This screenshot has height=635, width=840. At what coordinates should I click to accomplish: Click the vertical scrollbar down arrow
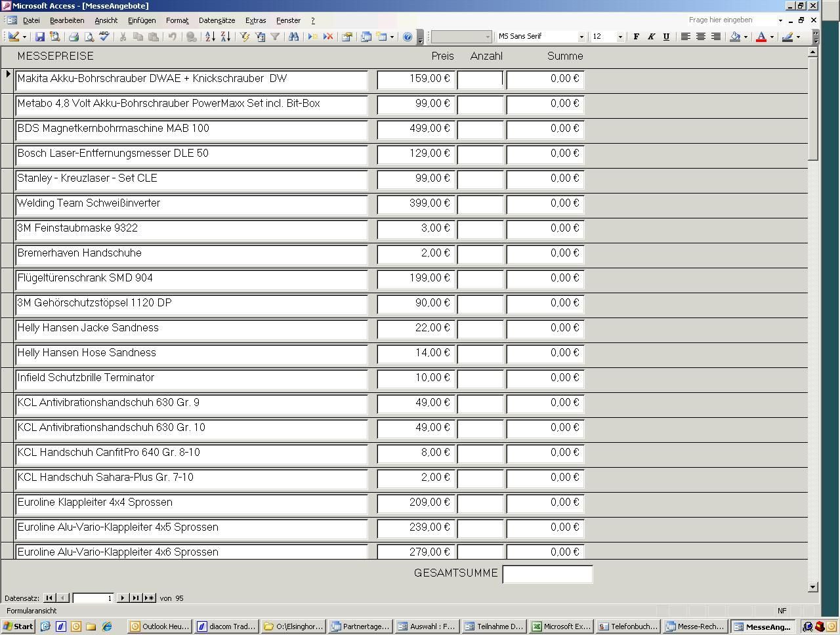(x=814, y=587)
